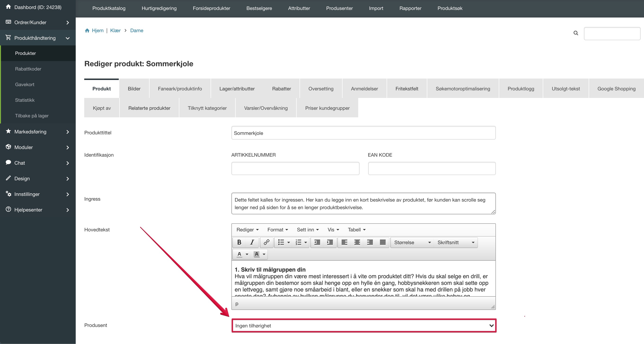The image size is (644, 344).
Task: Click Produsenter in top navigation
Action: tap(339, 8)
